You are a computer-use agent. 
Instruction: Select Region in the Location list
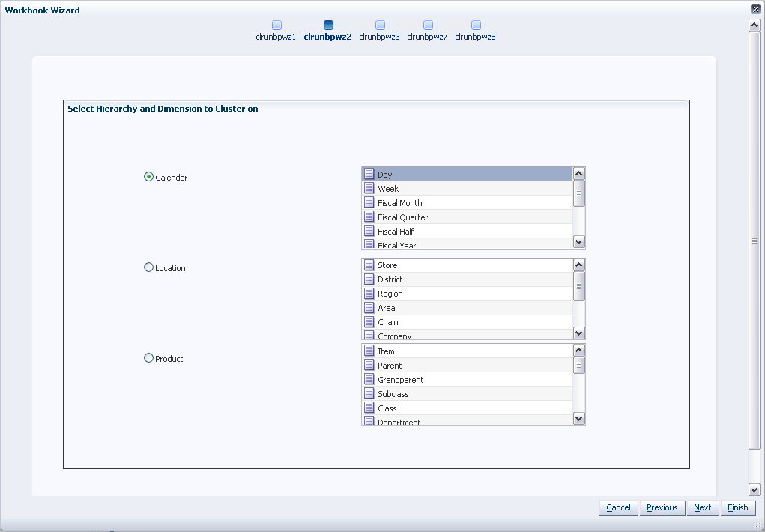click(467, 293)
